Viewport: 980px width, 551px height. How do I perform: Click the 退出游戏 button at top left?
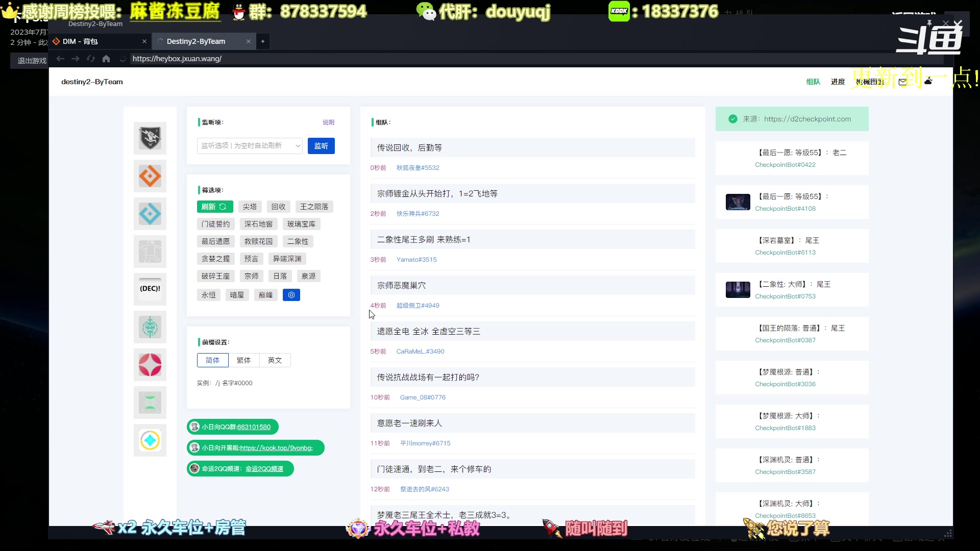pos(31,61)
